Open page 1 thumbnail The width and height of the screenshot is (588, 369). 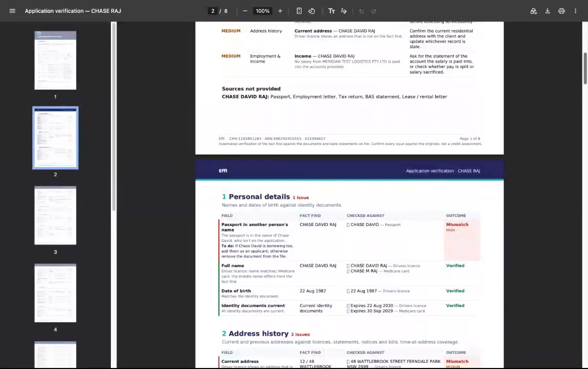(55, 60)
